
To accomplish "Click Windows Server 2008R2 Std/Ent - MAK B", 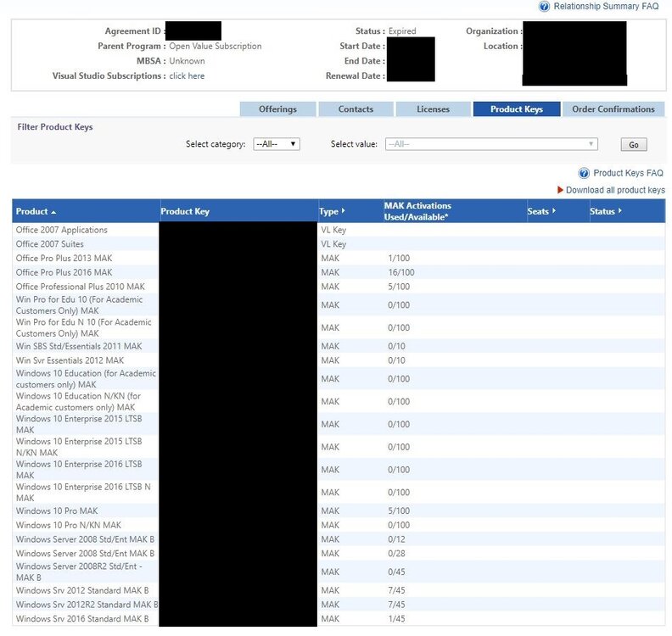I will coord(79,572).
